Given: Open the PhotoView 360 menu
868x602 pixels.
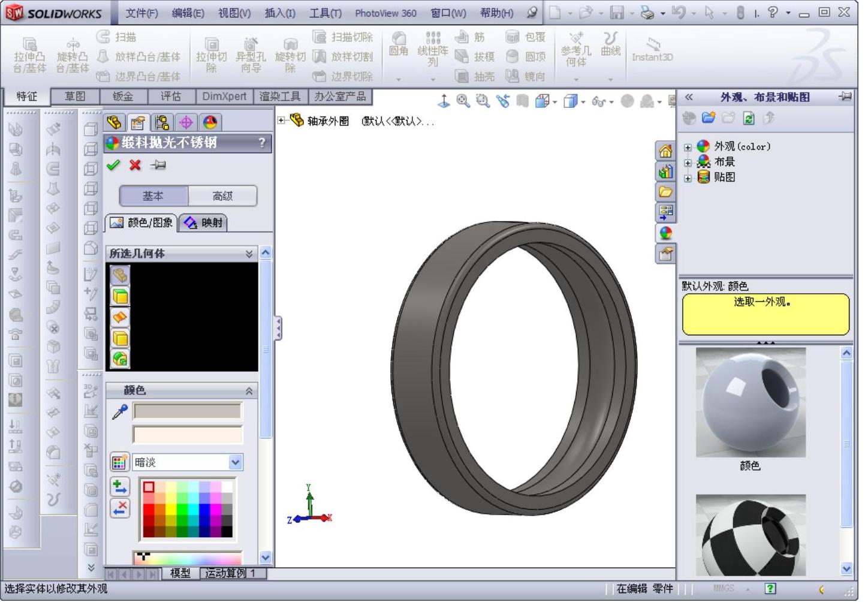Looking at the screenshot, I should click(x=385, y=13).
